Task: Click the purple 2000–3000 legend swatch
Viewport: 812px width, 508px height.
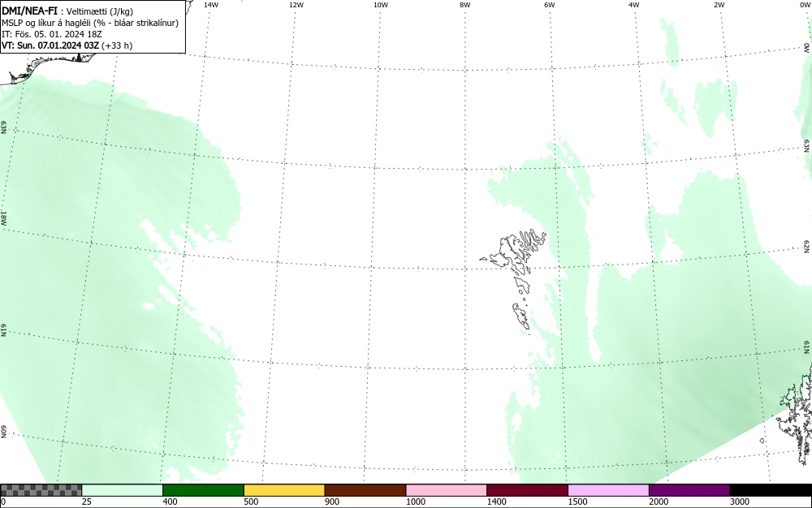Action: (x=689, y=490)
